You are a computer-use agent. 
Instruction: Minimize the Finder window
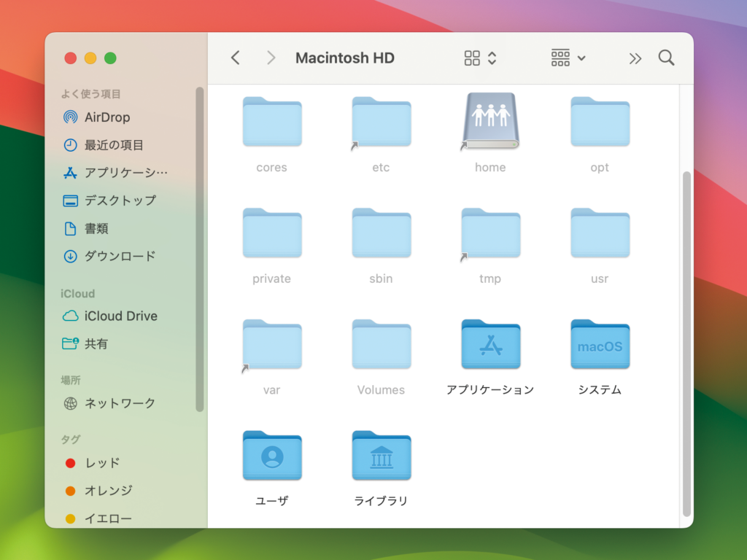pos(90,58)
